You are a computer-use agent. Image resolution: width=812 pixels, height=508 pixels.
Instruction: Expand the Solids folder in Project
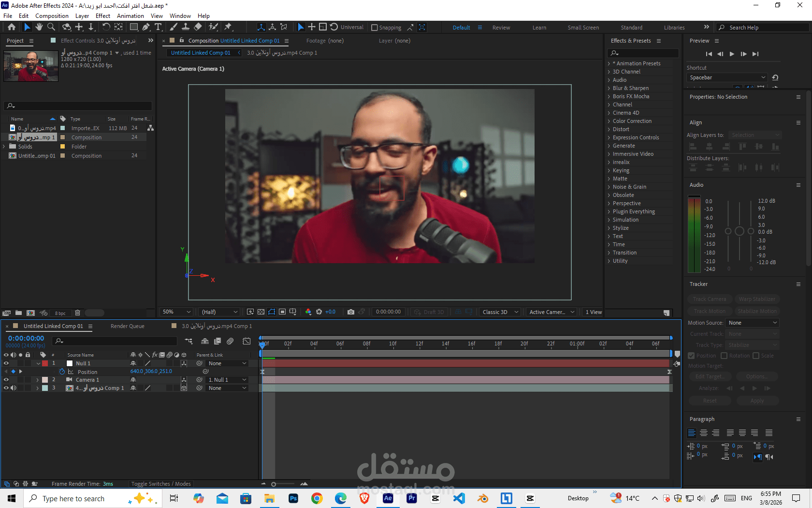4,146
